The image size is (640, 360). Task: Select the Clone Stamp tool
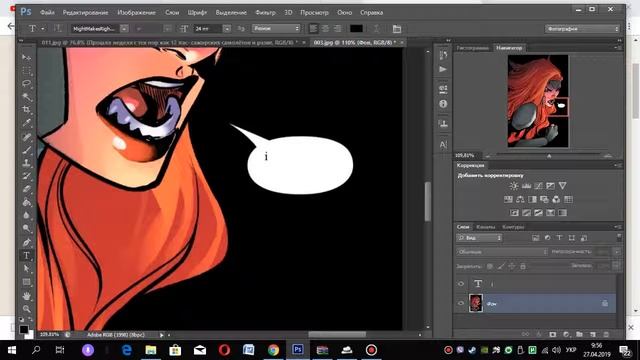[x=27, y=163]
